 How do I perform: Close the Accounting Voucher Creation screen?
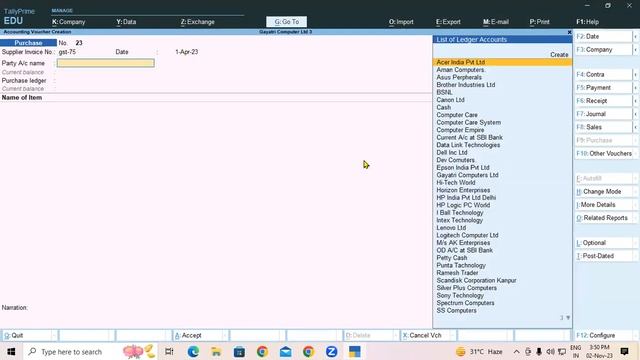[569, 32]
